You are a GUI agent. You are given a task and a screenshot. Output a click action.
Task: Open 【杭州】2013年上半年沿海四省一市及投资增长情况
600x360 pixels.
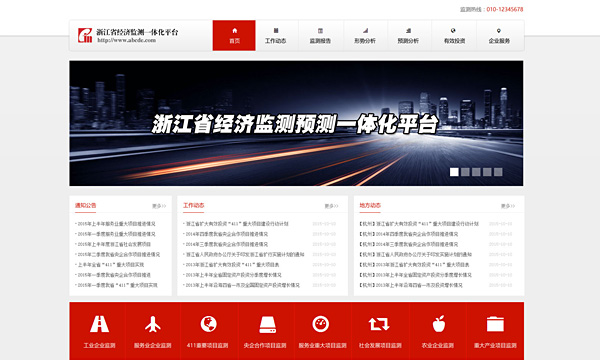point(411,285)
